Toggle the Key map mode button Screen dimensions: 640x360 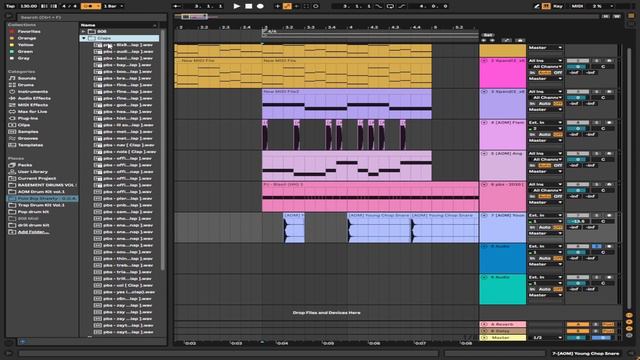point(558,6)
